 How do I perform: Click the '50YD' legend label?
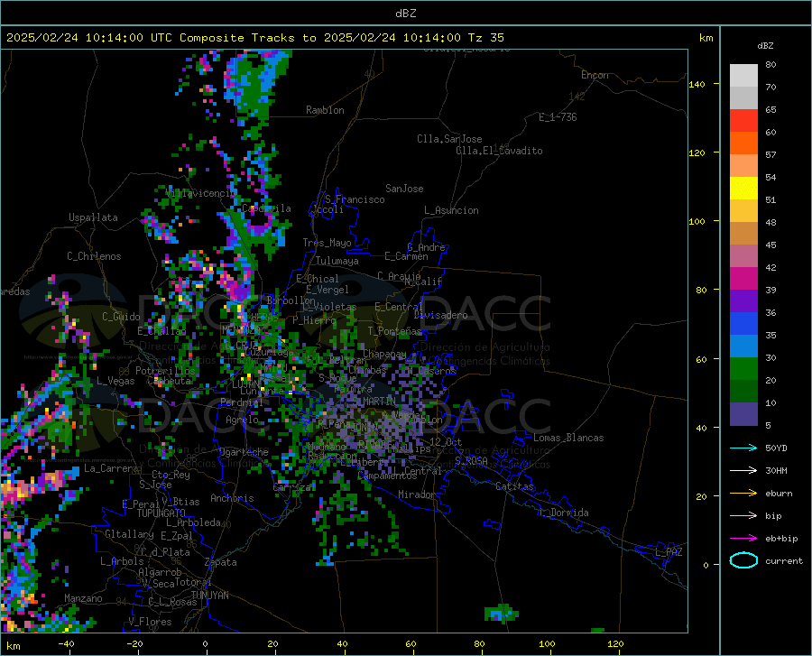click(776, 448)
